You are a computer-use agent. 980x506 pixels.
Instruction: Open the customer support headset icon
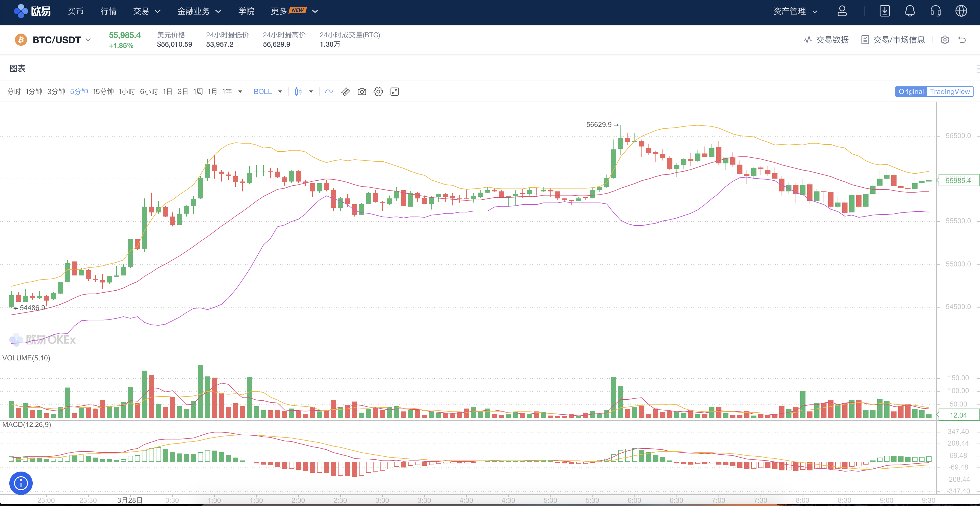click(935, 11)
